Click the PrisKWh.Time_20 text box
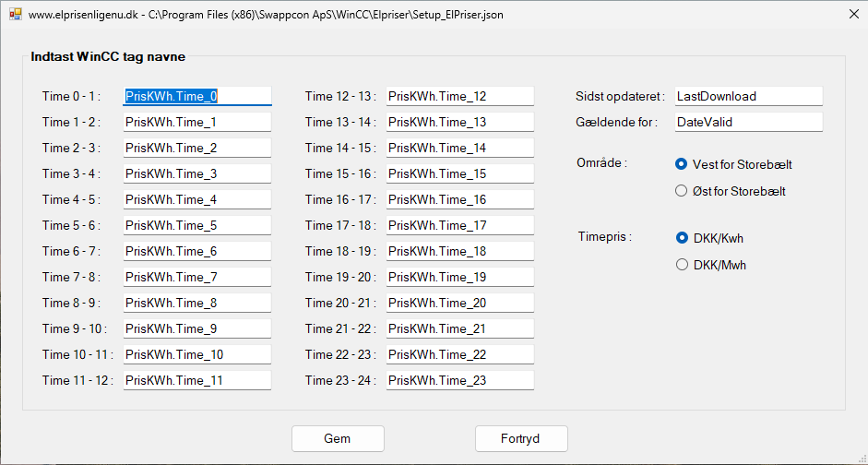This screenshot has width=868, height=465. (459, 303)
